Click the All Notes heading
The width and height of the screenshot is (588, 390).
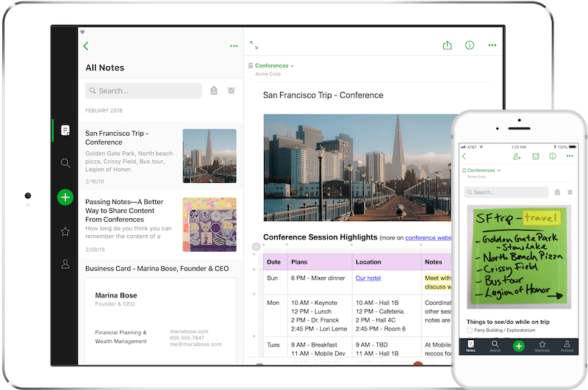(x=104, y=68)
